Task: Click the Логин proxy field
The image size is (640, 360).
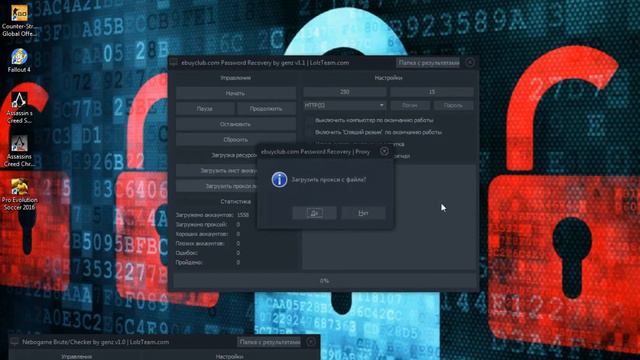Action: (410, 105)
